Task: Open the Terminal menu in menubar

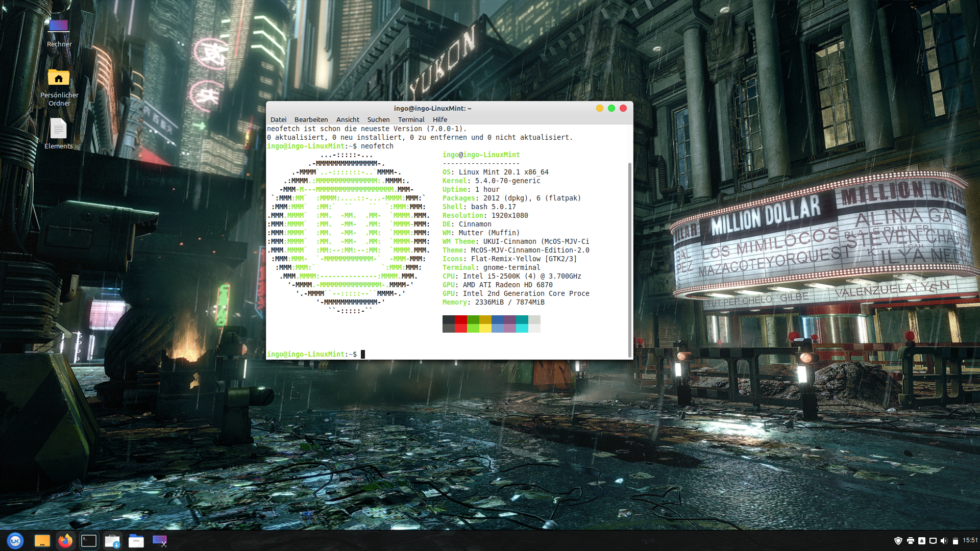Action: click(x=411, y=119)
